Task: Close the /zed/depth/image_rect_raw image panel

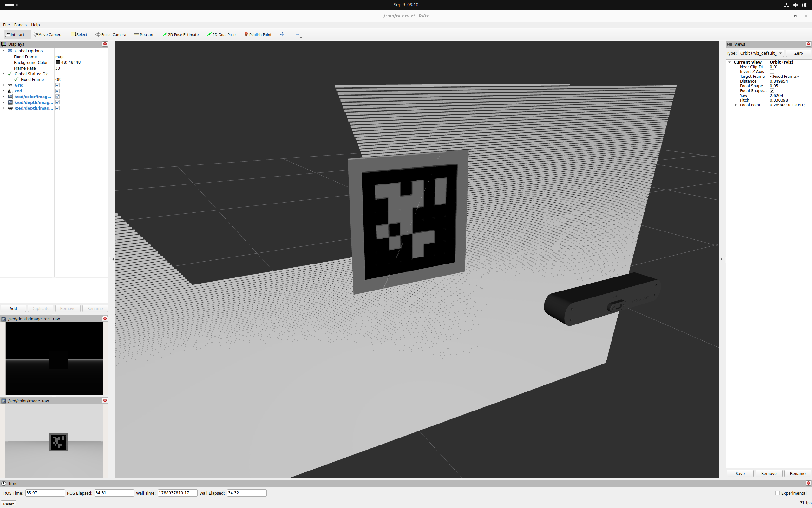Action: [105, 318]
